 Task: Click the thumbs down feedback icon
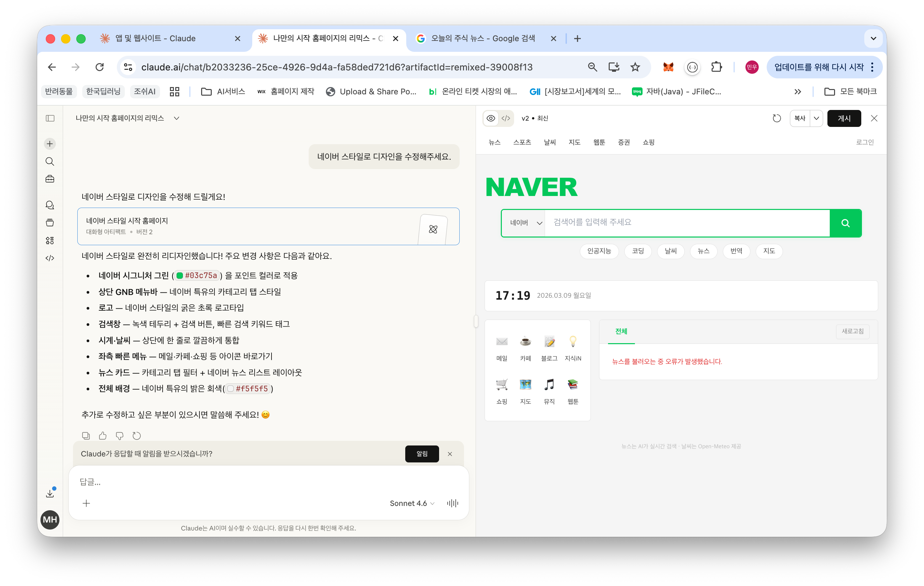pos(119,436)
